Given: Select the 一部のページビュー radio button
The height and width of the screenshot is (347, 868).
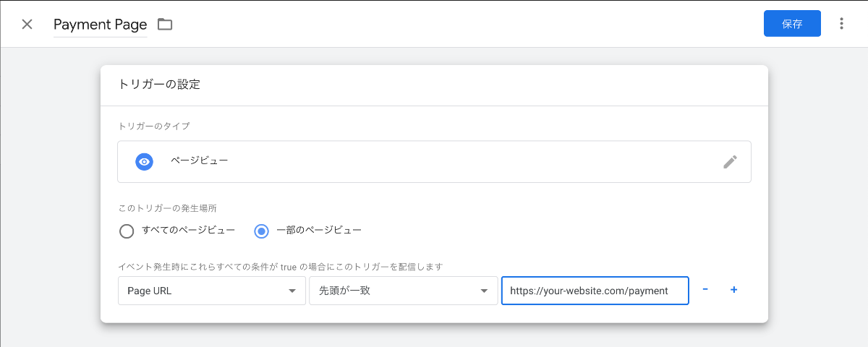Looking at the screenshot, I should pyautogui.click(x=262, y=231).
